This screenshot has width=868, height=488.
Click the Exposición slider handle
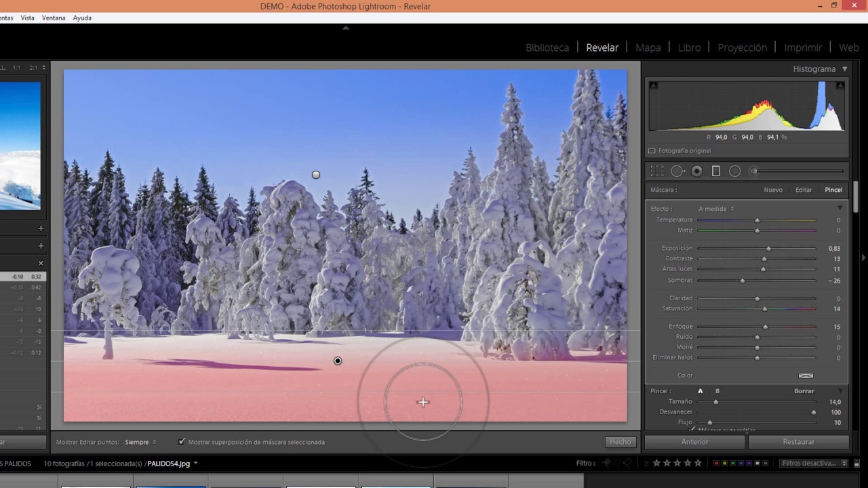coord(768,249)
